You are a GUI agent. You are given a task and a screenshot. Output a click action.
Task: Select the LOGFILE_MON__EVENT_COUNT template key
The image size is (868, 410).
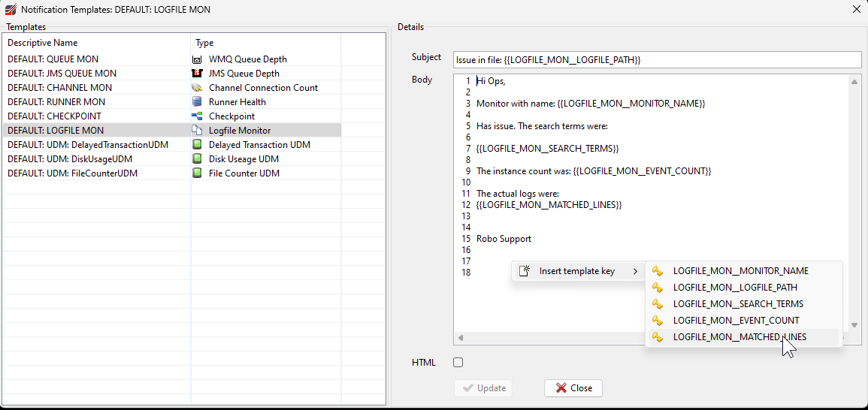736,321
